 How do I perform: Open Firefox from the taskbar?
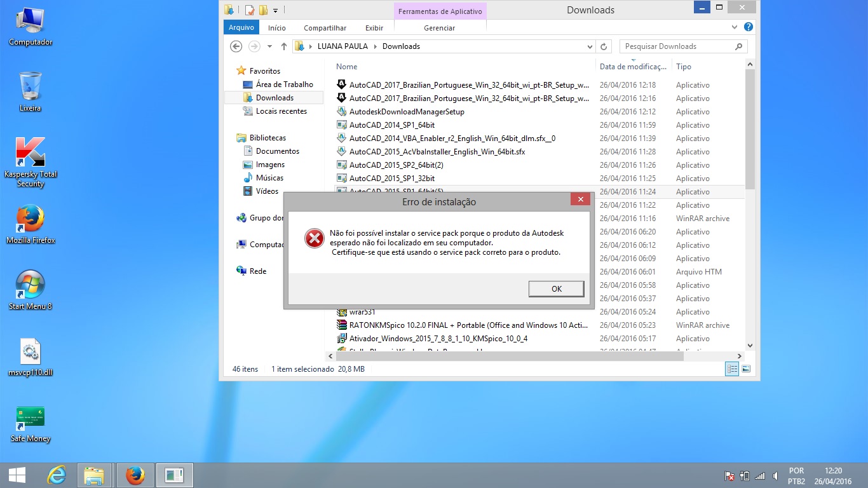point(134,475)
